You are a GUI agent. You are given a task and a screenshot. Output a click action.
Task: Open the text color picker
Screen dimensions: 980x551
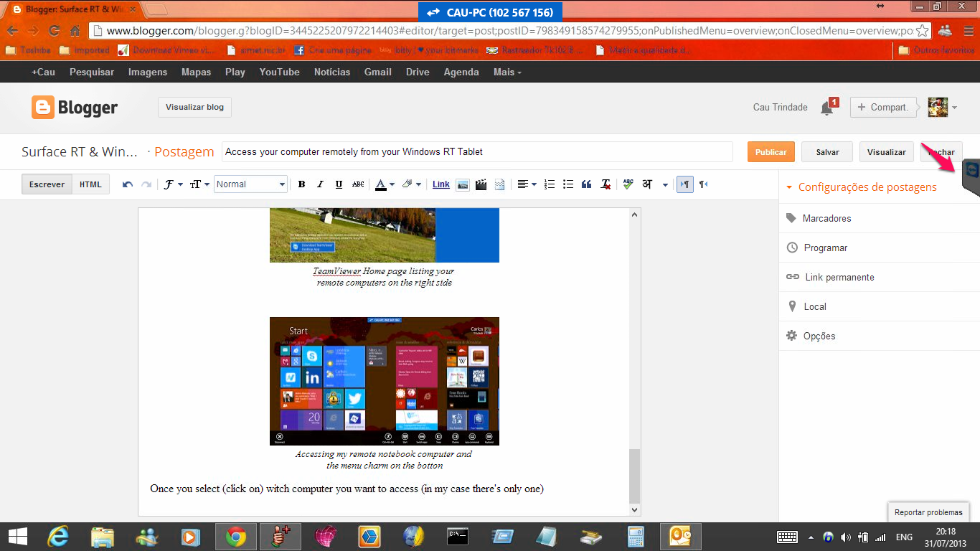[384, 184]
